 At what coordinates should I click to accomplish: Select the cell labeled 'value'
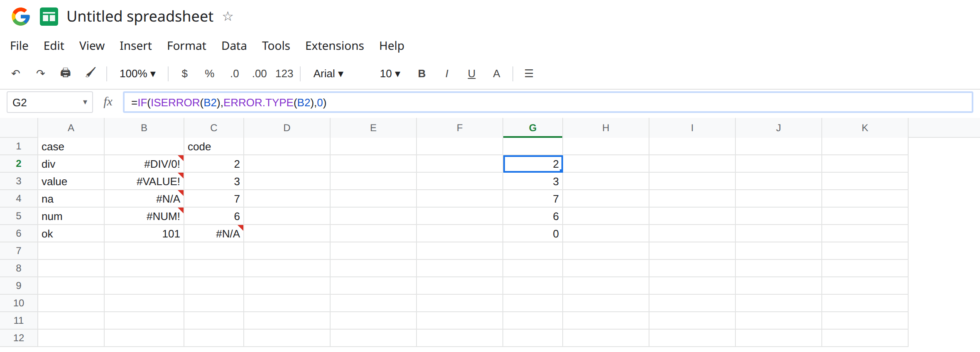point(71,181)
